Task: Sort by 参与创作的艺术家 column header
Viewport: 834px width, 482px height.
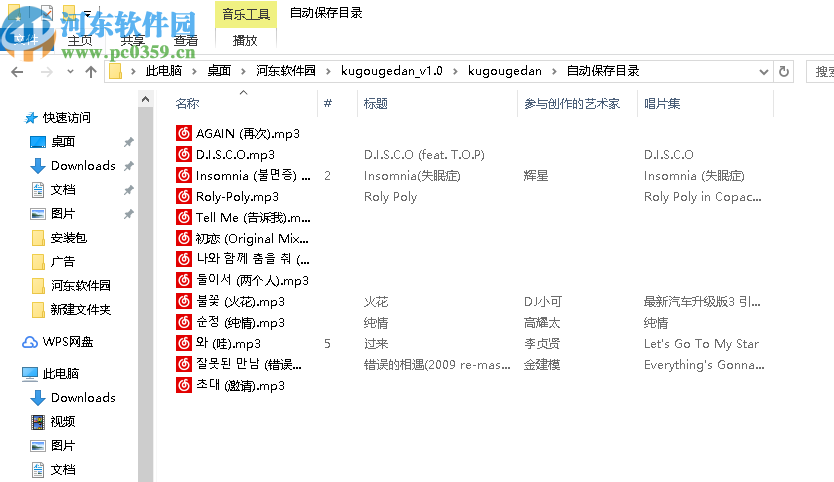Action: [572, 104]
